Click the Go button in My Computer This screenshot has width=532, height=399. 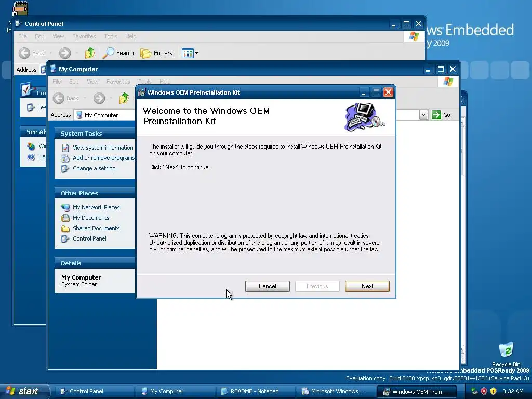point(441,115)
